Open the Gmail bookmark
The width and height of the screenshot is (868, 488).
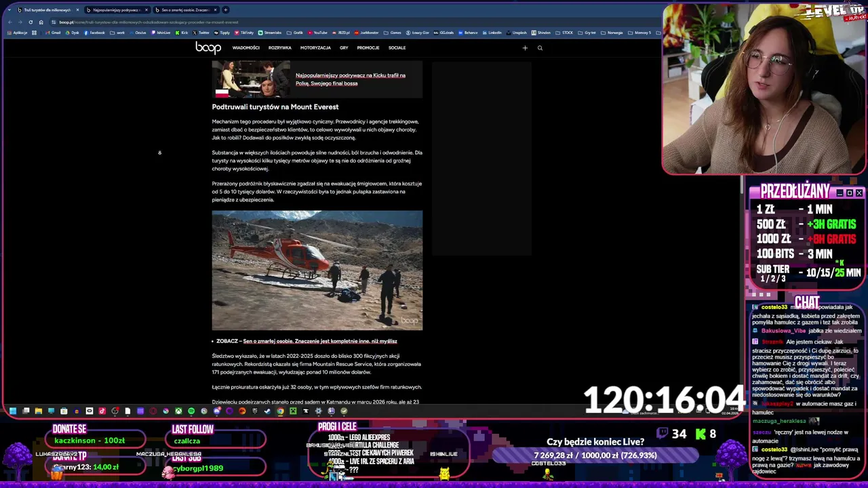click(53, 33)
